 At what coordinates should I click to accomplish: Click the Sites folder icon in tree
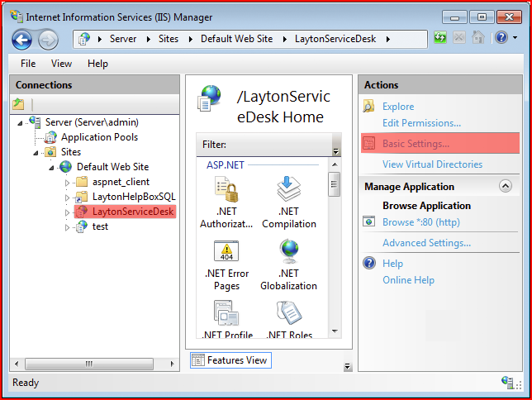coord(51,152)
